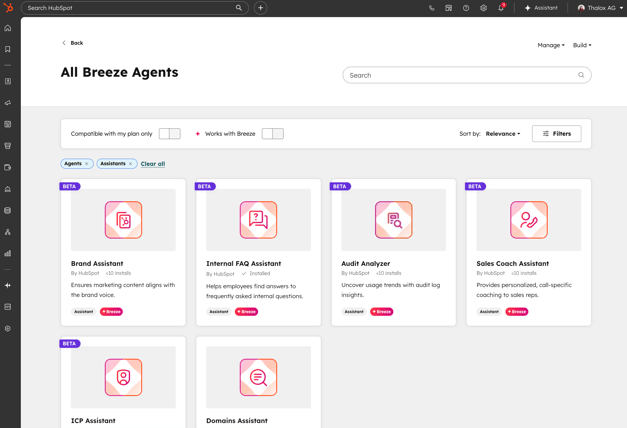Click the Internal FAQ Assistant icon thumbnail

tap(258, 220)
